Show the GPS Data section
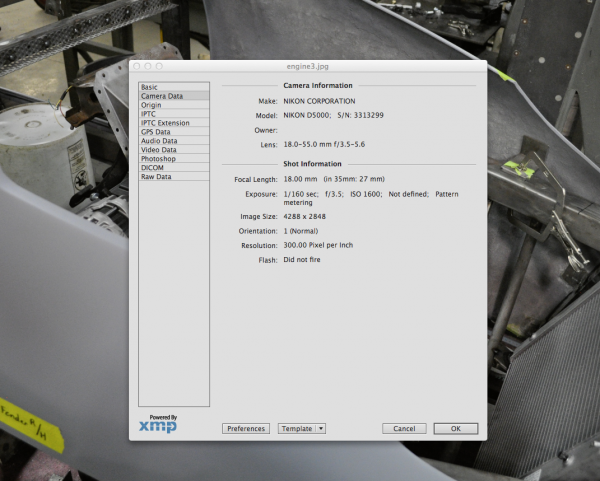Viewport: 600px width, 481px height. tap(156, 132)
